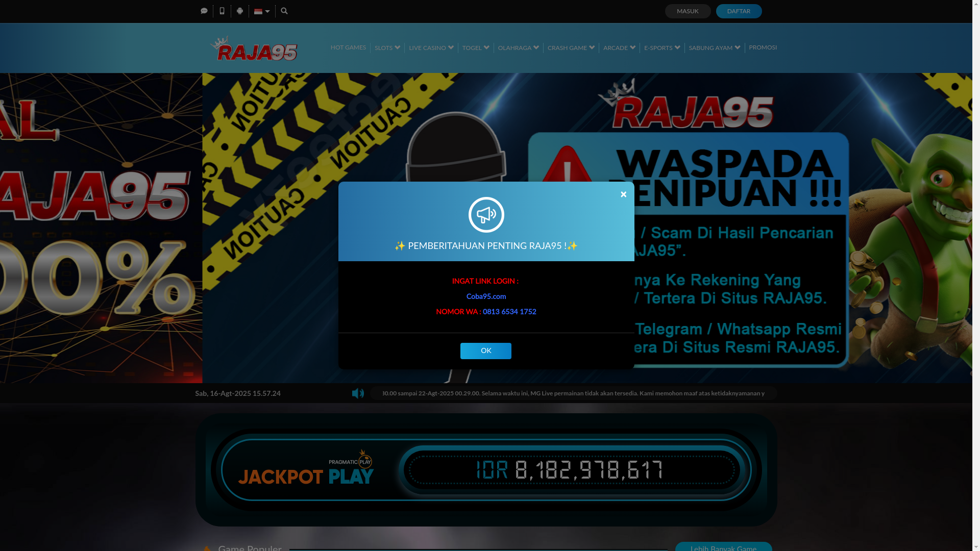
Task: Click the Lebih Banyak Game button
Action: click(723, 547)
